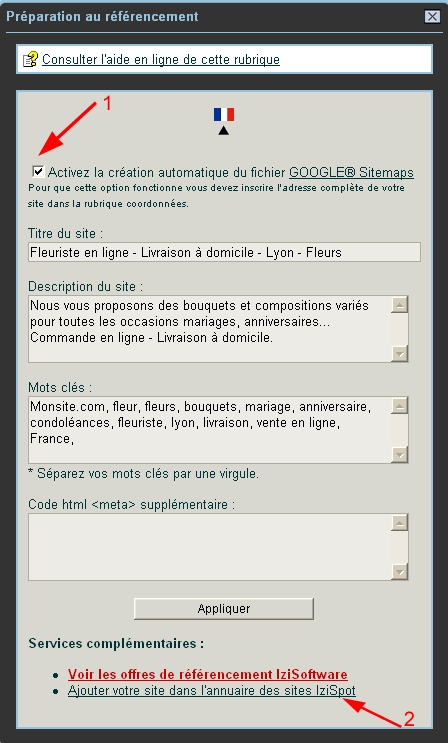The image size is (448, 743).
Task: Open link to add site to IziSpot directory
Action: [x=211, y=690]
